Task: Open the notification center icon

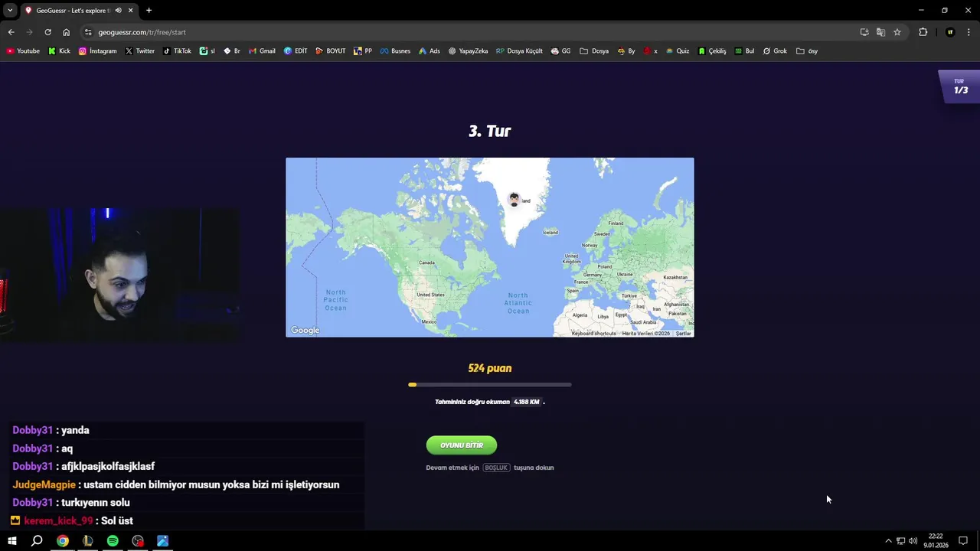Action: pos(963,541)
